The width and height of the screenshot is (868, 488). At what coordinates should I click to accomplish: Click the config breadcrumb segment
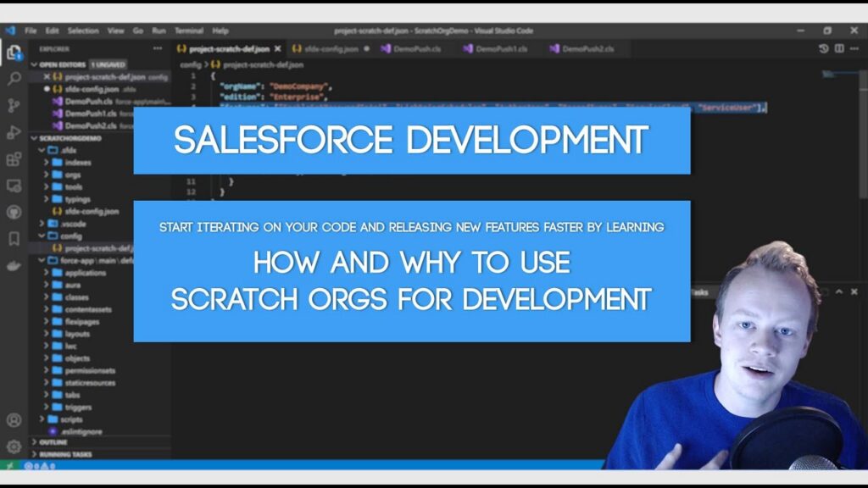pos(191,64)
